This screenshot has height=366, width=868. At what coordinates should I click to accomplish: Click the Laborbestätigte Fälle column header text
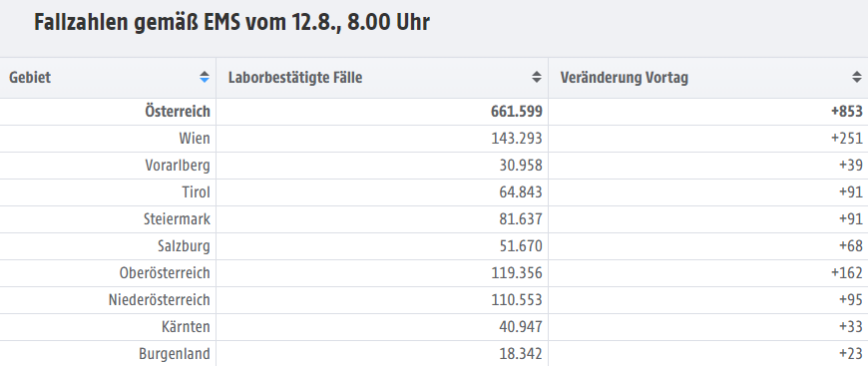[295, 78]
